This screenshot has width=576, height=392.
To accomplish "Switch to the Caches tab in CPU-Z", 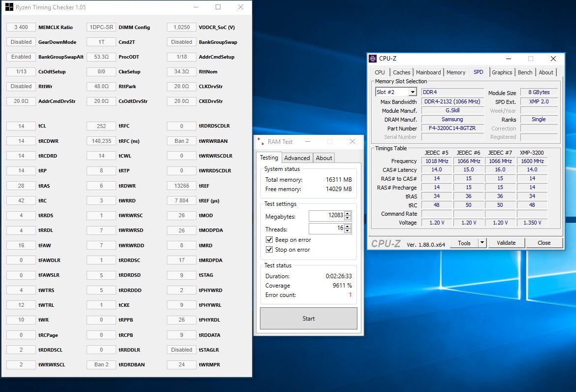I will (x=402, y=72).
